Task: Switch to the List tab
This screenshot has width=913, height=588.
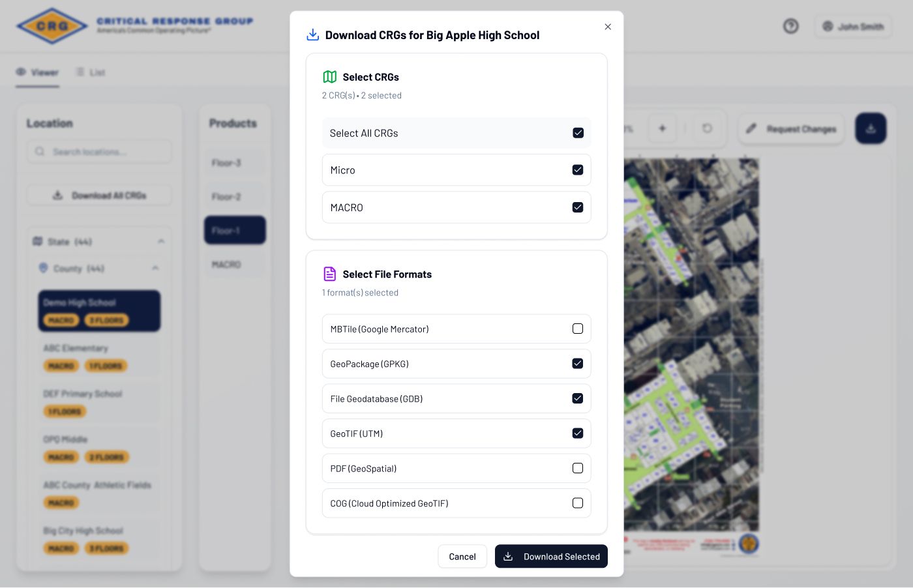Action: (91, 72)
